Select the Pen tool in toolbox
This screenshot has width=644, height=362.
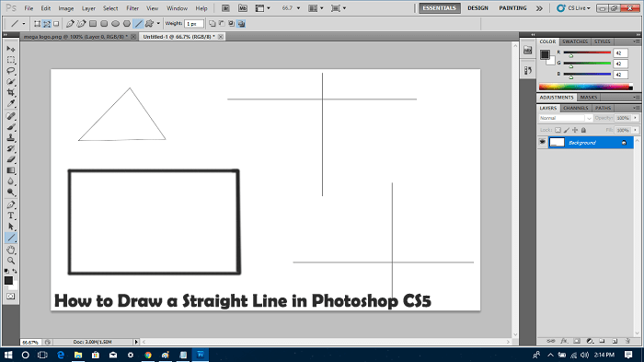coord(11,204)
